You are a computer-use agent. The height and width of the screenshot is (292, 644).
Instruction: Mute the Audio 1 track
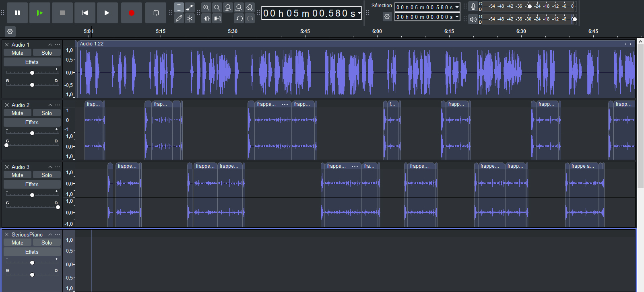(x=17, y=53)
